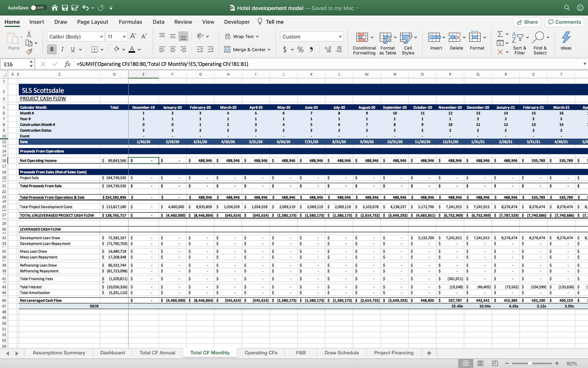Screen dimensions: 588x368
Task: Click the Redo arrow icon
Action: 100,8
